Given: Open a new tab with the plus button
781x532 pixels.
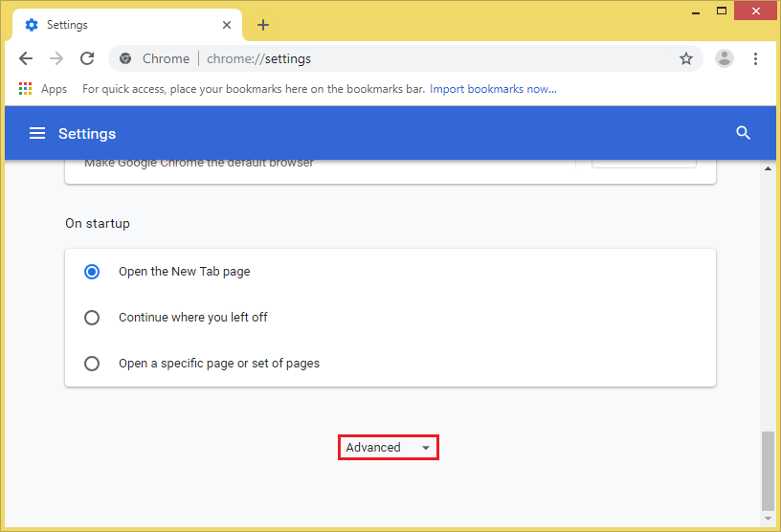Looking at the screenshot, I should 263,25.
